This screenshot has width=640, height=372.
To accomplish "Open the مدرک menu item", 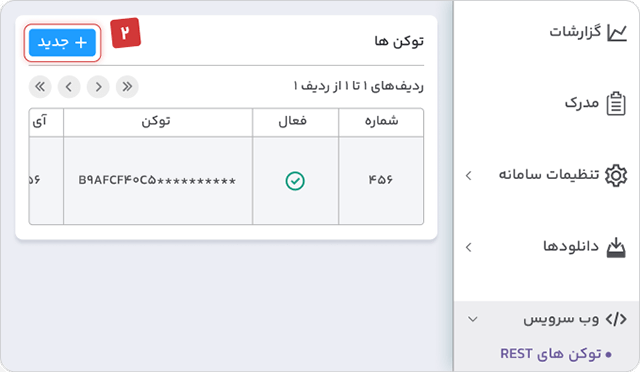I will [x=582, y=102].
